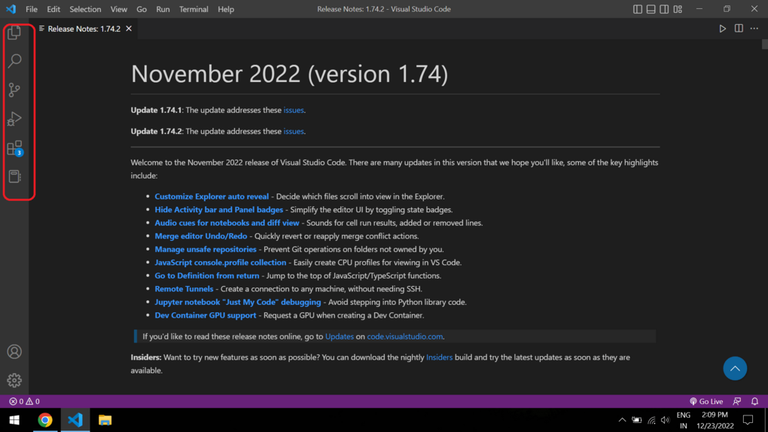Image resolution: width=768 pixels, height=432 pixels.
Task: Open the Selection menu
Action: click(85, 9)
